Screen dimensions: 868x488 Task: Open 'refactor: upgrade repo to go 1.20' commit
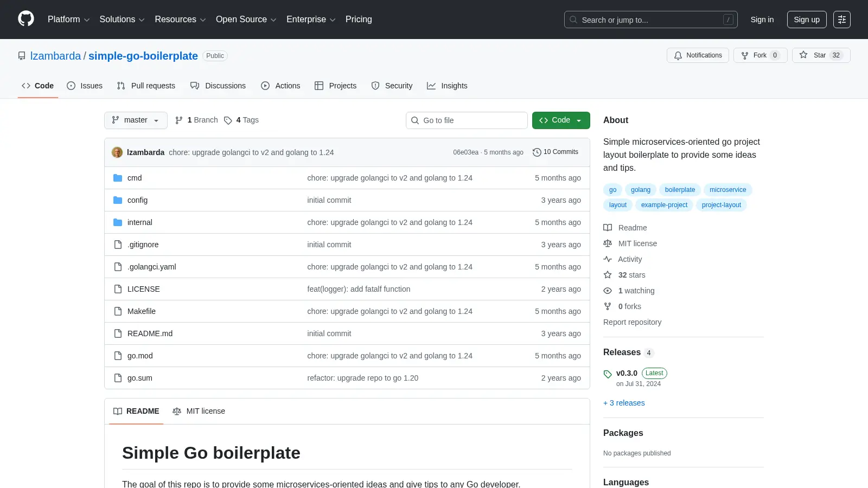[x=362, y=378]
